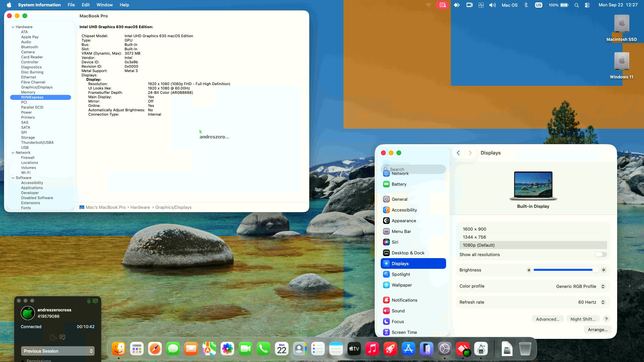Click the Arrange... button

[x=597, y=330]
